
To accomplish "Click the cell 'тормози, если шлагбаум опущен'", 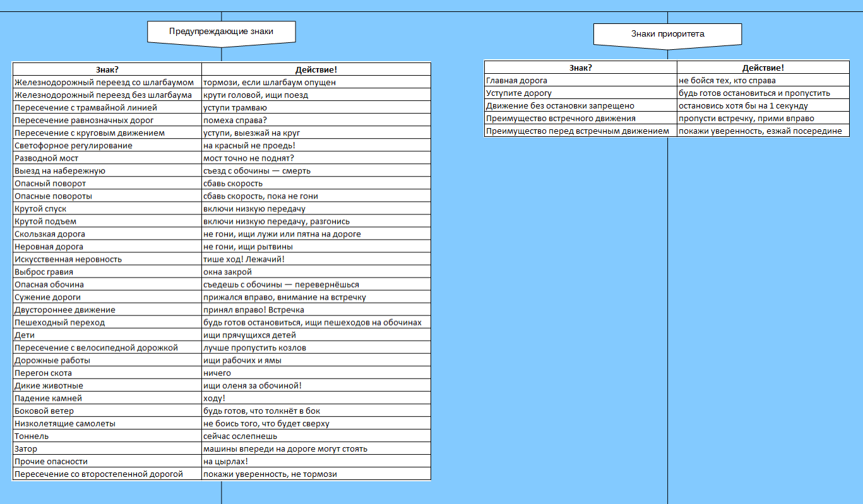I will click(x=316, y=82).
